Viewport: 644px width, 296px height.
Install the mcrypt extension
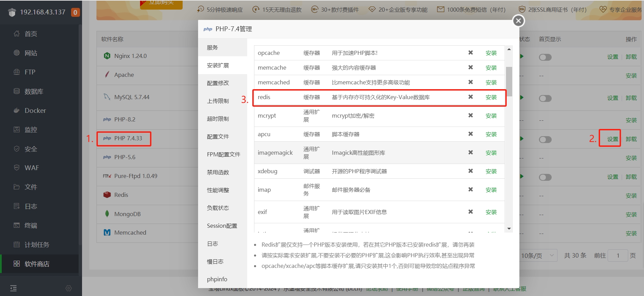pos(491,116)
